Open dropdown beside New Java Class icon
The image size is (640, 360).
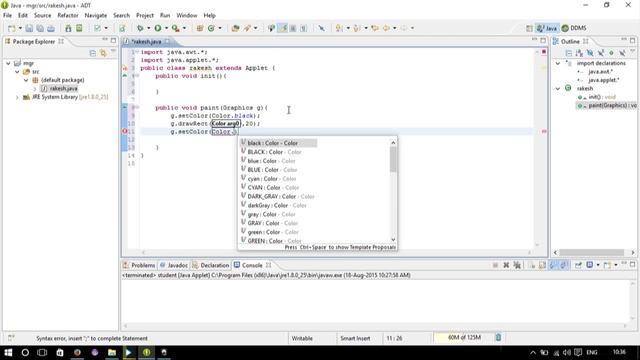220,28
